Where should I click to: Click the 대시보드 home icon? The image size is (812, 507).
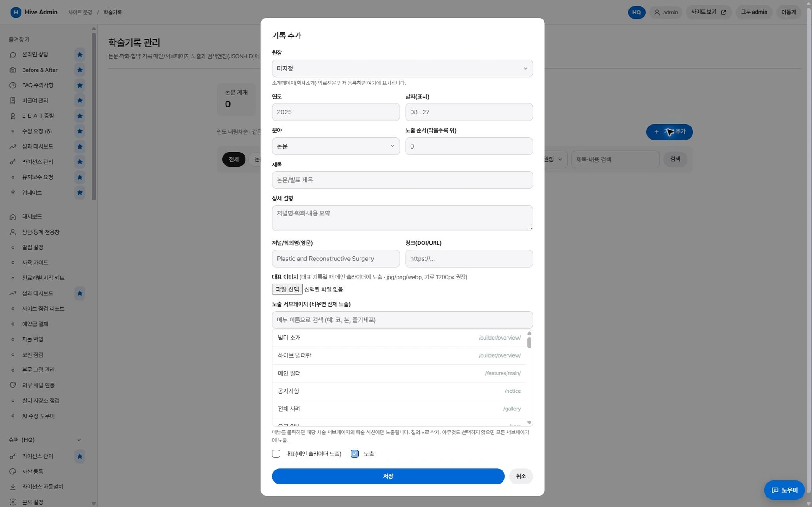tap(13, 217)
